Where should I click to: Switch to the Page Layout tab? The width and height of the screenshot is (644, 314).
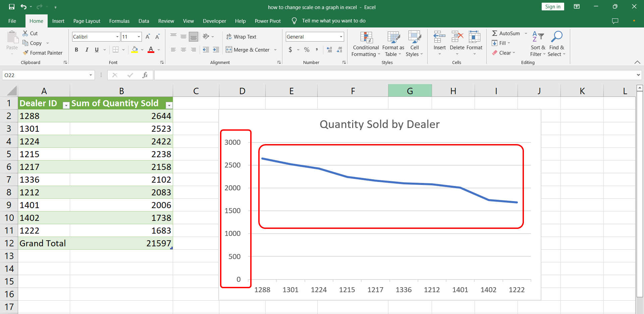pos(87,21)
